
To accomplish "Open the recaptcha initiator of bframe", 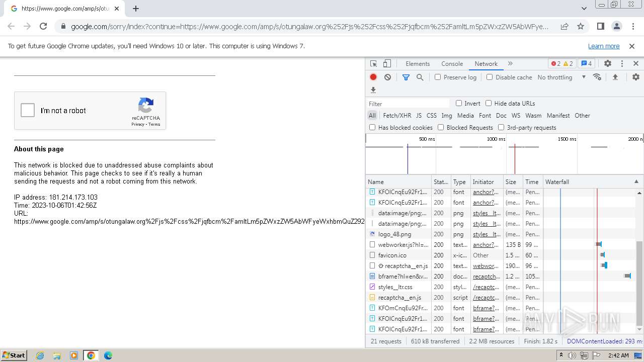I will (x=486, y=277).
